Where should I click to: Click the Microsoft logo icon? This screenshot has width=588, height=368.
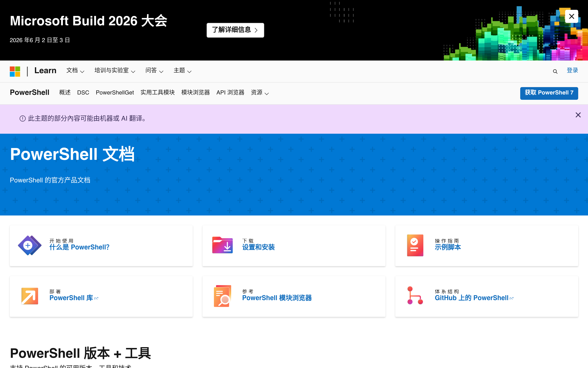(15, 71)
